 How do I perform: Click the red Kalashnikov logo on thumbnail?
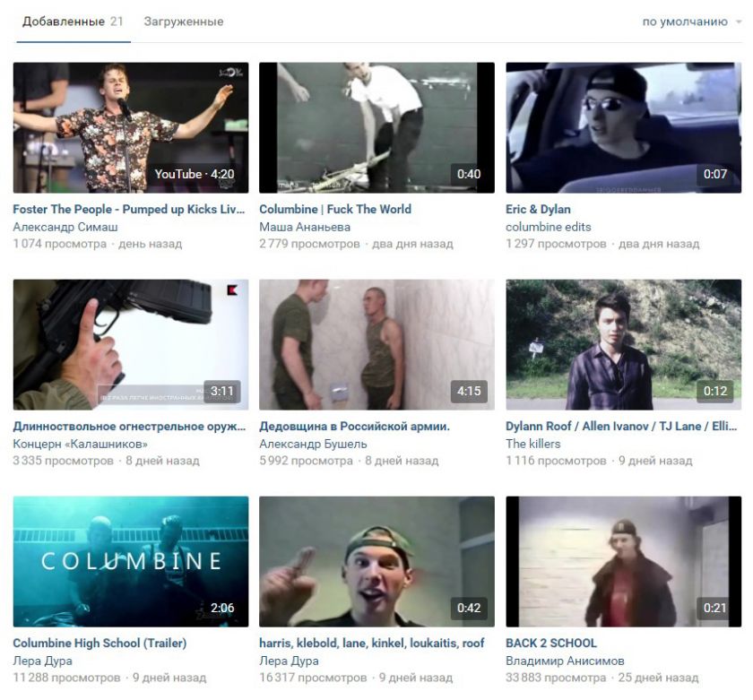tap(232, 290)
